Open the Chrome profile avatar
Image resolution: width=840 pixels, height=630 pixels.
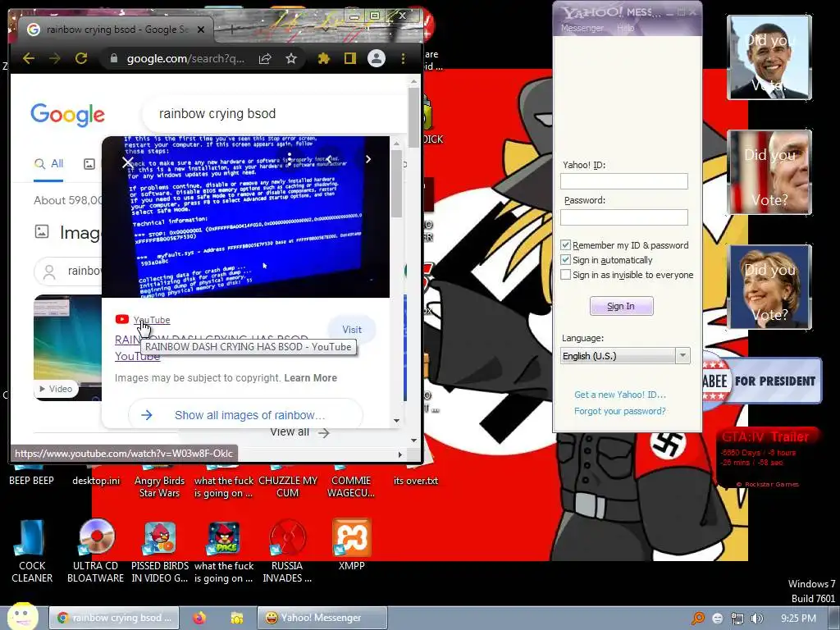coord(377,58)
